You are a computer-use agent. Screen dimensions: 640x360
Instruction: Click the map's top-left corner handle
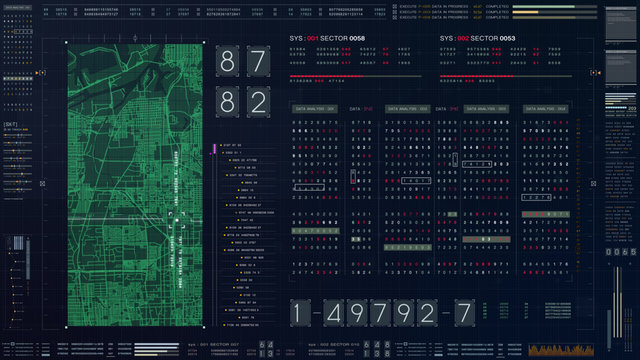coord(66,42)
